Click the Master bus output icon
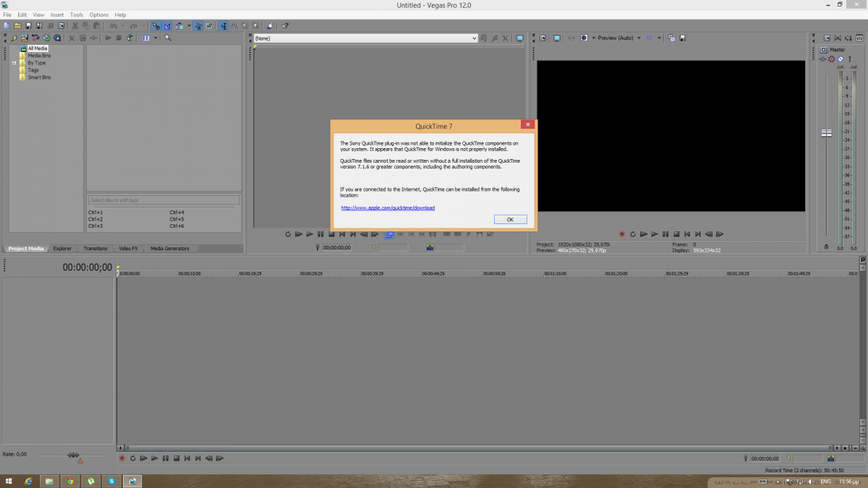 pyautogui.click(x=823, y=50)
